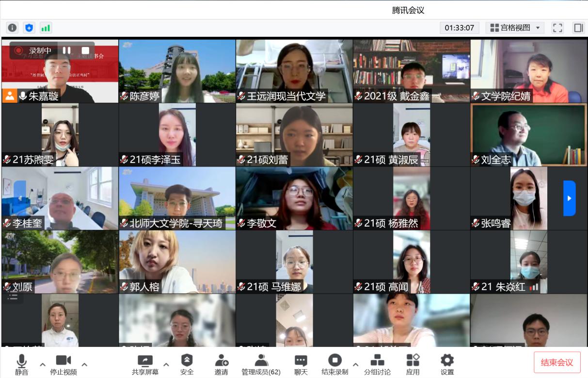The width and height of the screenshot is (588, 378).
Task: Expand audio options arrow beside 静音
Action: point(42,364)
